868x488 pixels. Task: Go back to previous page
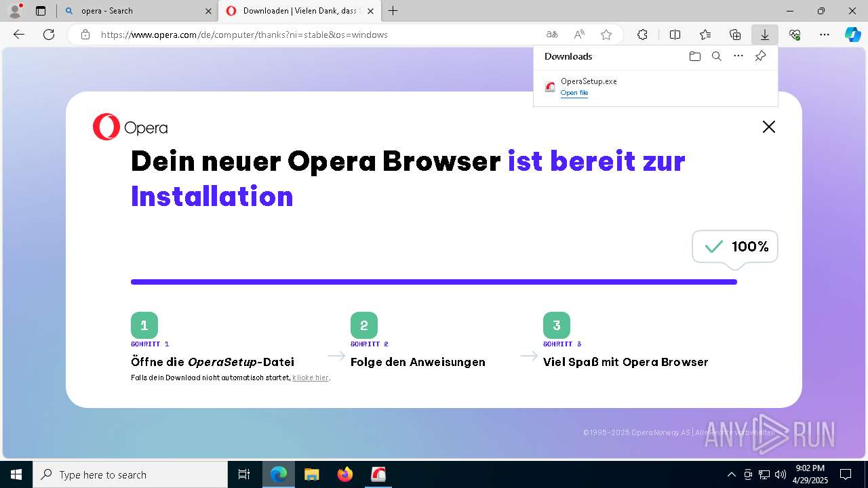tap(19, 35)
